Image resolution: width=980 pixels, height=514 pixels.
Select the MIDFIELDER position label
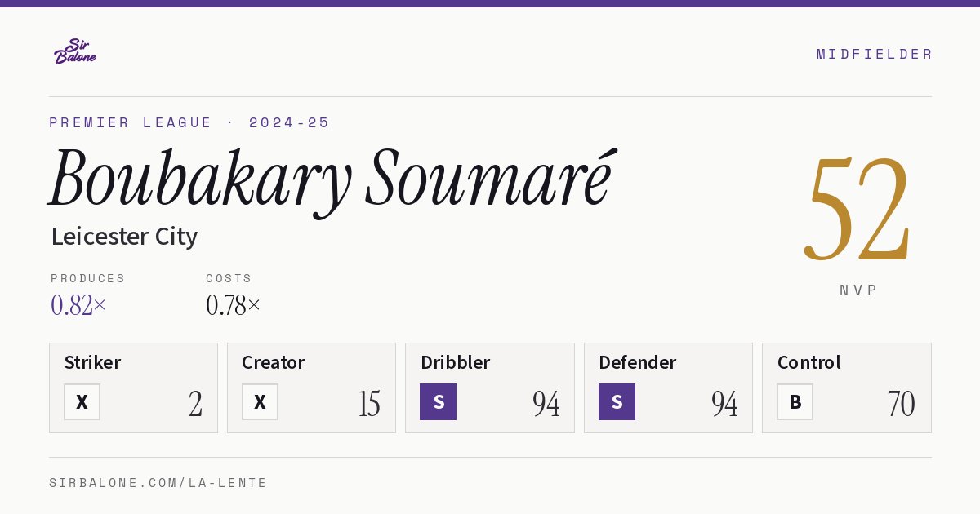(875, 54)
